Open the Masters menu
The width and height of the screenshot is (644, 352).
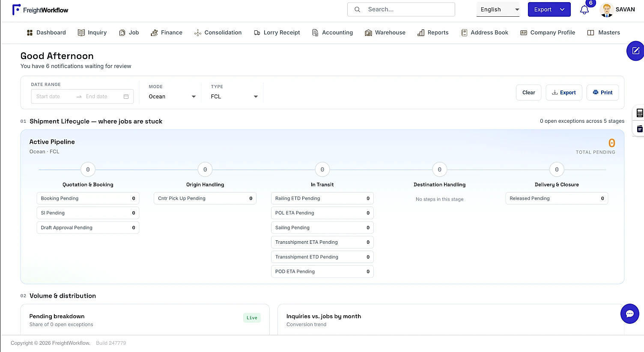[604, 33]
